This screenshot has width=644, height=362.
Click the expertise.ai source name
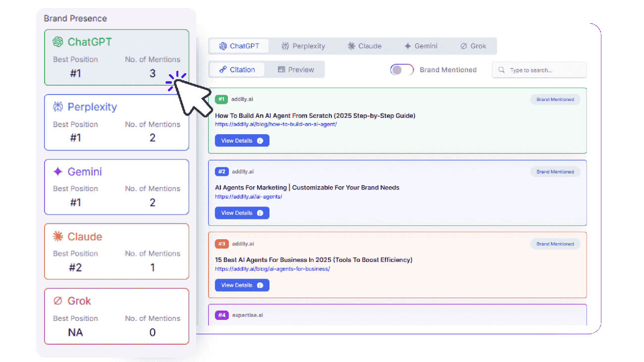point(247,315)
